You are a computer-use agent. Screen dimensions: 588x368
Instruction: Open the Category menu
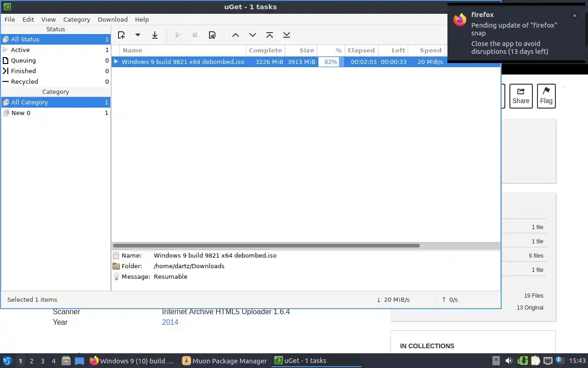tap(77, 19)
